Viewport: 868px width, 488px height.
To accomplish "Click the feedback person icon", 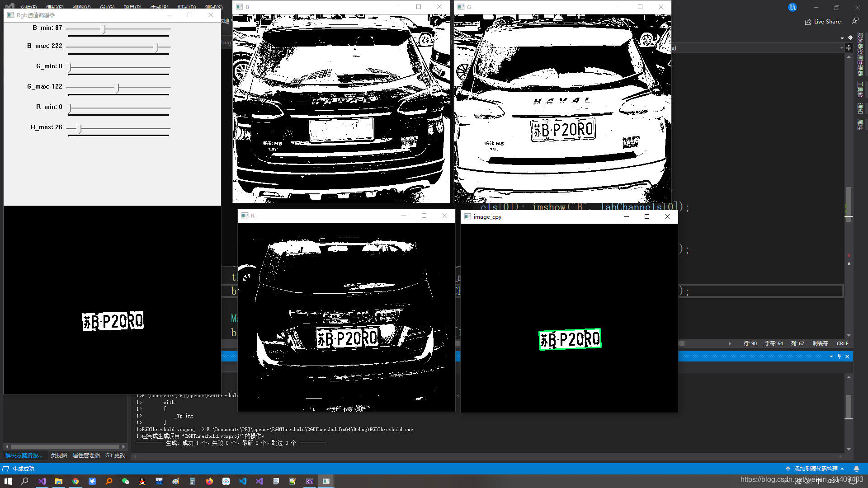I will coord(855,21).
